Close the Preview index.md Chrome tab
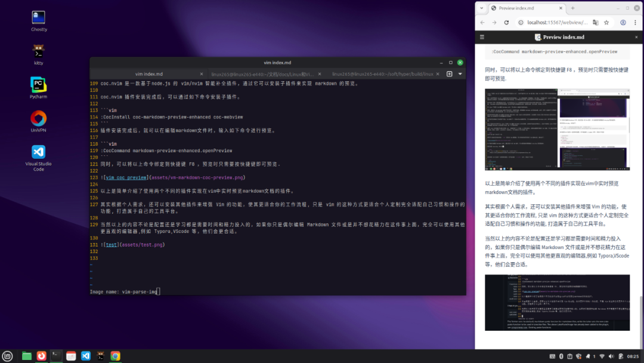Screen dimensions: 644x363 pyautogui.click(x=561, y=8)
